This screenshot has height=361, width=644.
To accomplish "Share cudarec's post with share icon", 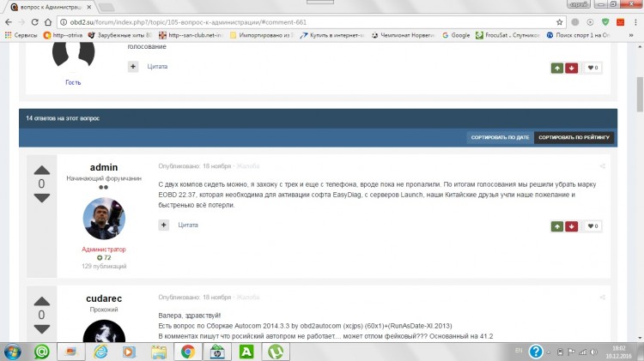I will click(602, 298).
